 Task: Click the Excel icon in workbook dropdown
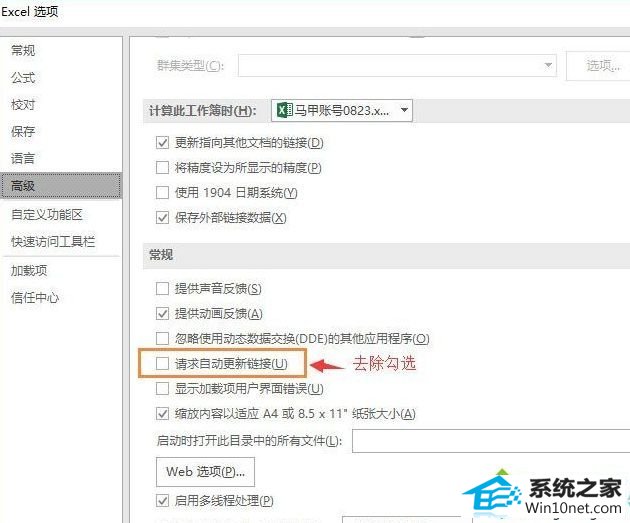[285, 110]
